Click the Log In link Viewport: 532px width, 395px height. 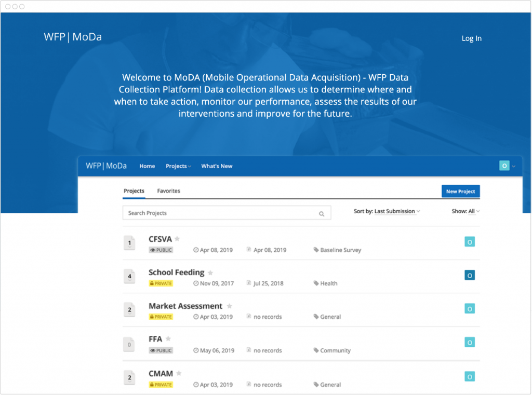[x=471, y=38]
